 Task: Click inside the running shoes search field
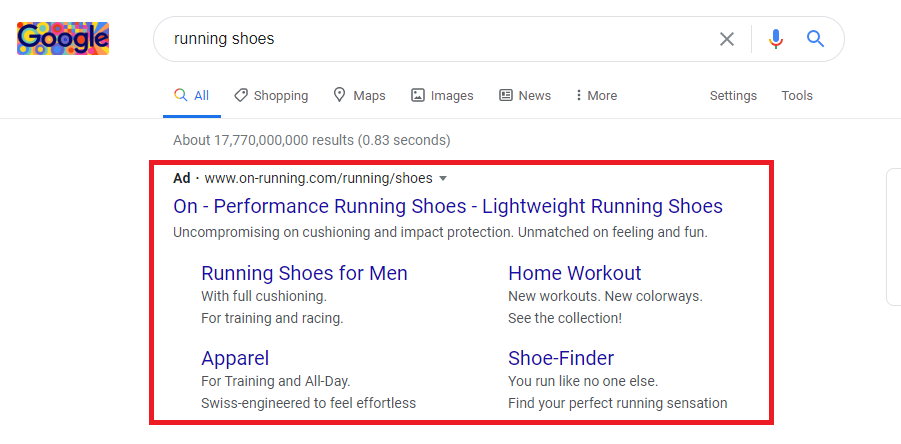437,39
